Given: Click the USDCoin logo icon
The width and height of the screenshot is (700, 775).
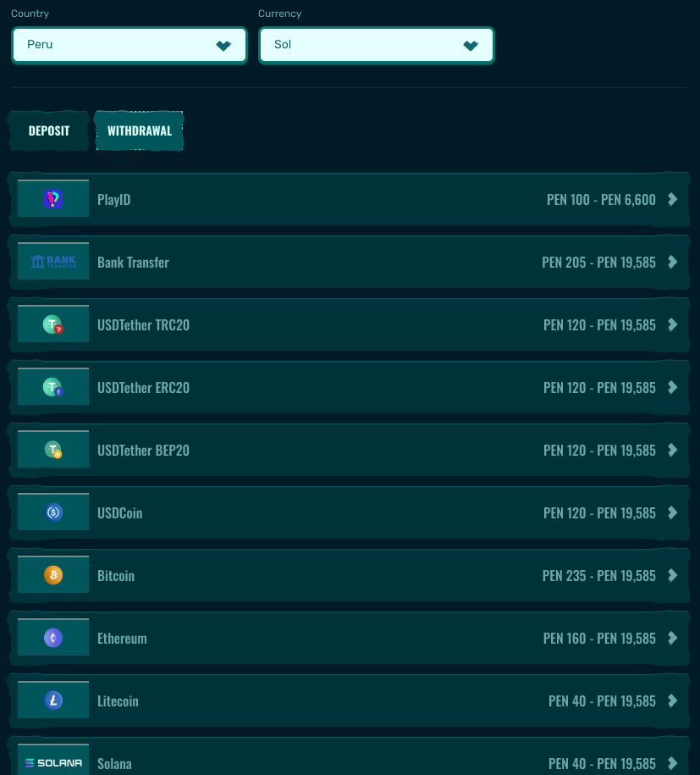Looking at the screenshot, I should coord(53,512).
